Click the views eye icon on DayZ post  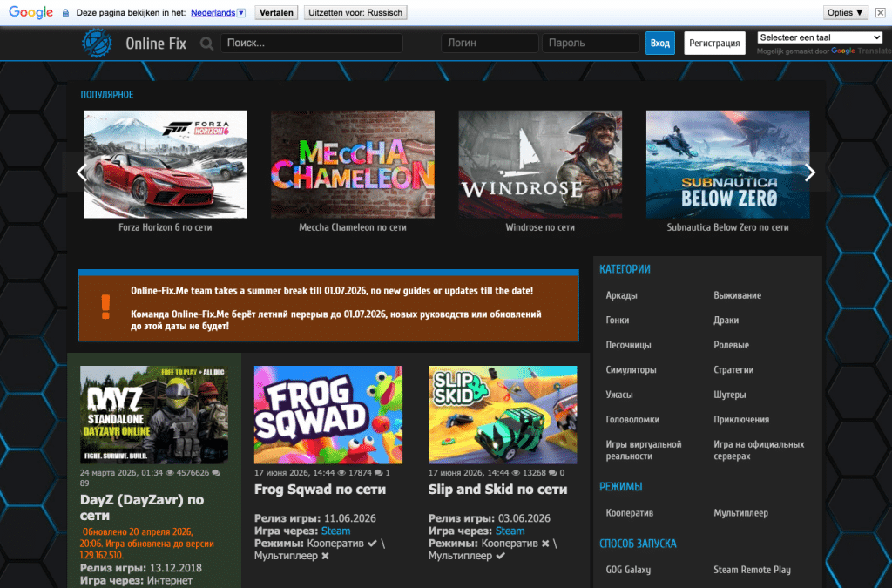click(x=170, y=472)
